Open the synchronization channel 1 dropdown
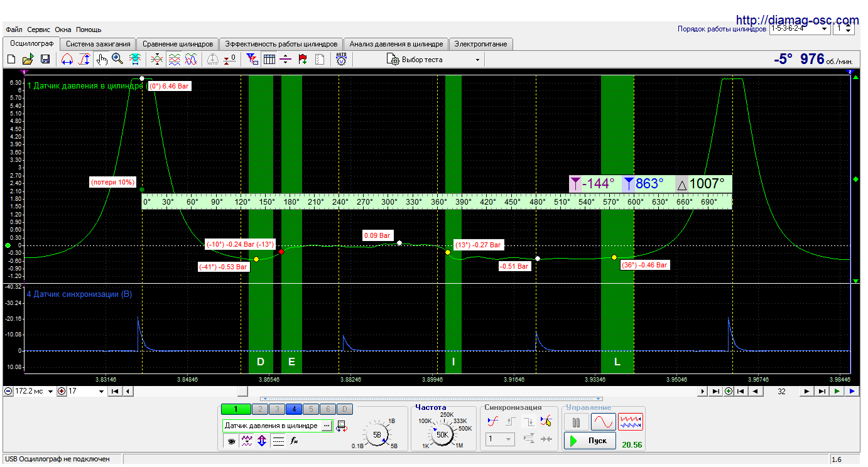Viewport: 868px width, 467px height. (x=500, y=439)
